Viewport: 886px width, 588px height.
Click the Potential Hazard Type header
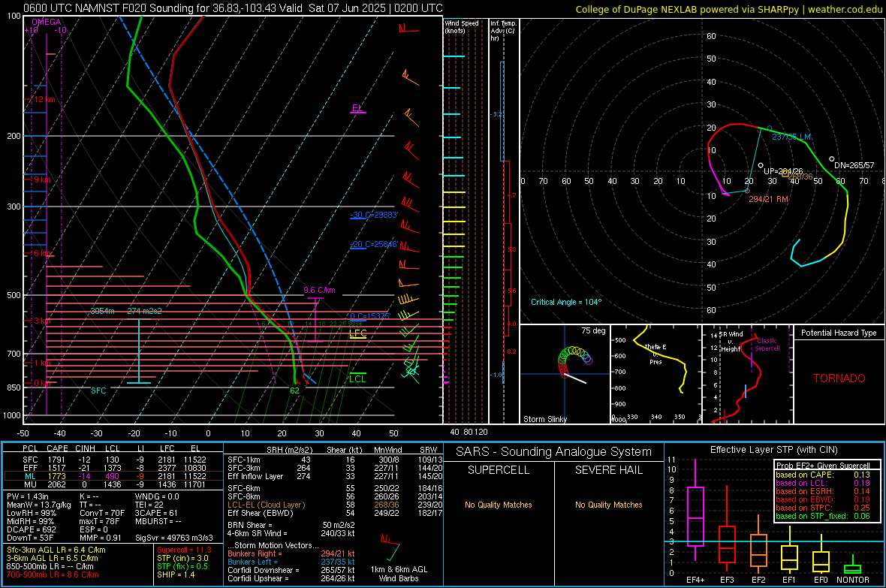click(839, 333)
